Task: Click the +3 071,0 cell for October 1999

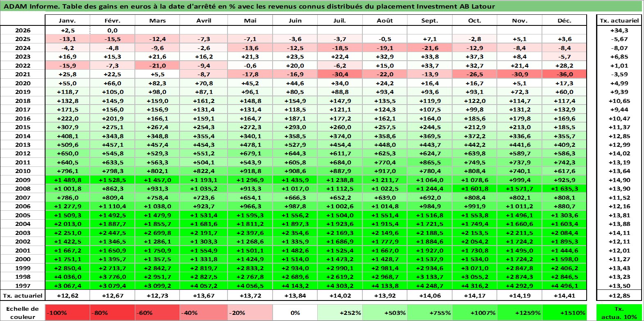Action: click(474, 268)
